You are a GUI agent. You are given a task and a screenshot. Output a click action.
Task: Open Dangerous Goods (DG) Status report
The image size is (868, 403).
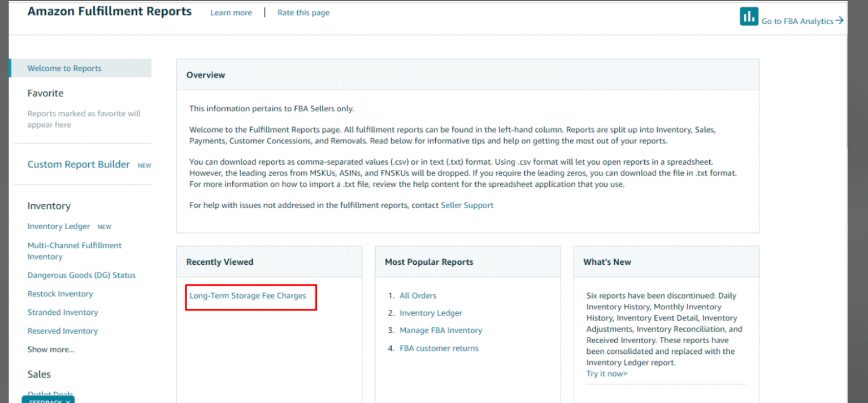pyautogui.click(x=81, y=275)
